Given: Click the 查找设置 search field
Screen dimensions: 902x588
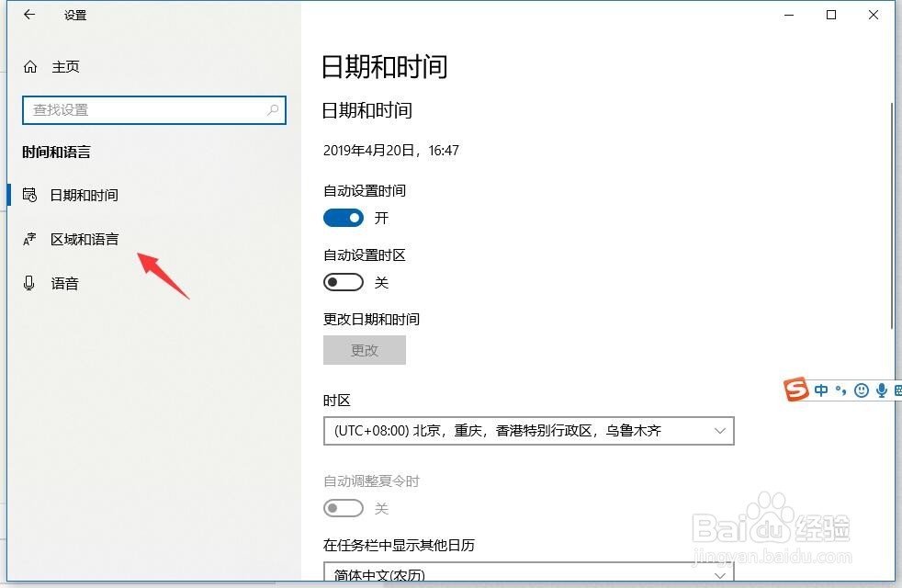Looking at the screenshot, I should [154, 110].
